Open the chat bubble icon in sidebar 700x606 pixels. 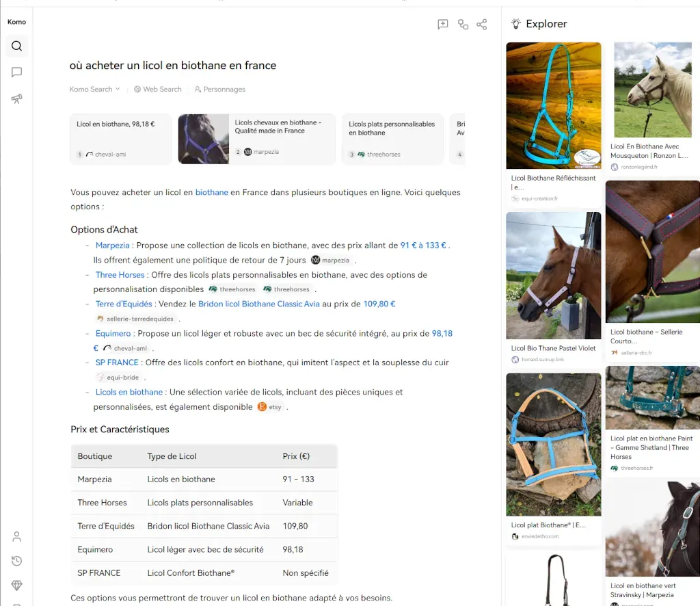click(16, 73)
